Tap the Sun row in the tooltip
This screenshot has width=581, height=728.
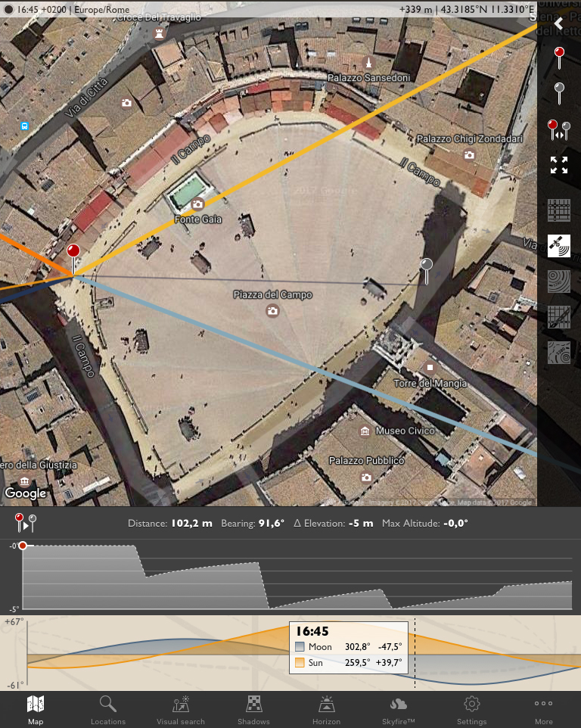point(349,662)
